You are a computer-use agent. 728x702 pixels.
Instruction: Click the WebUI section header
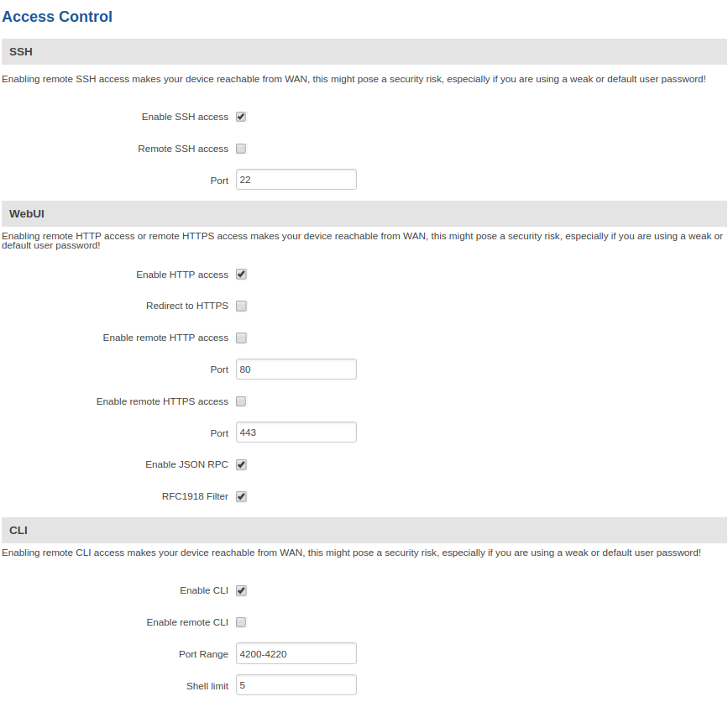pyautogui.click(x=27, y=214)
